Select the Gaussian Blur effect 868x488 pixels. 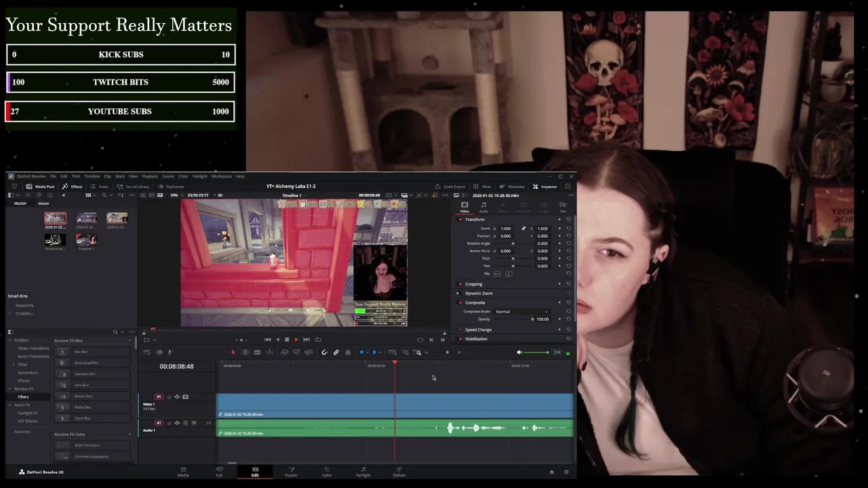pos(93,374)
